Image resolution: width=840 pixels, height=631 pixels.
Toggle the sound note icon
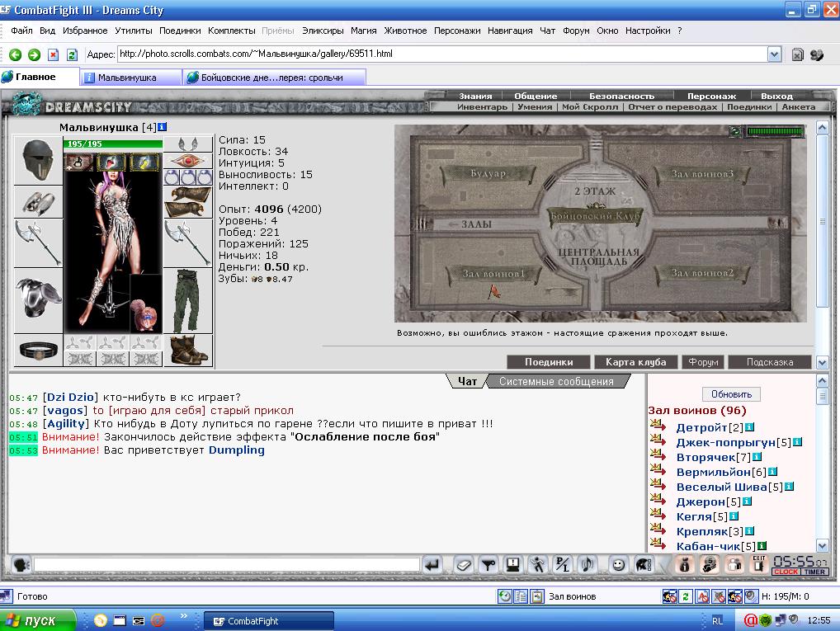click(588, 564)
